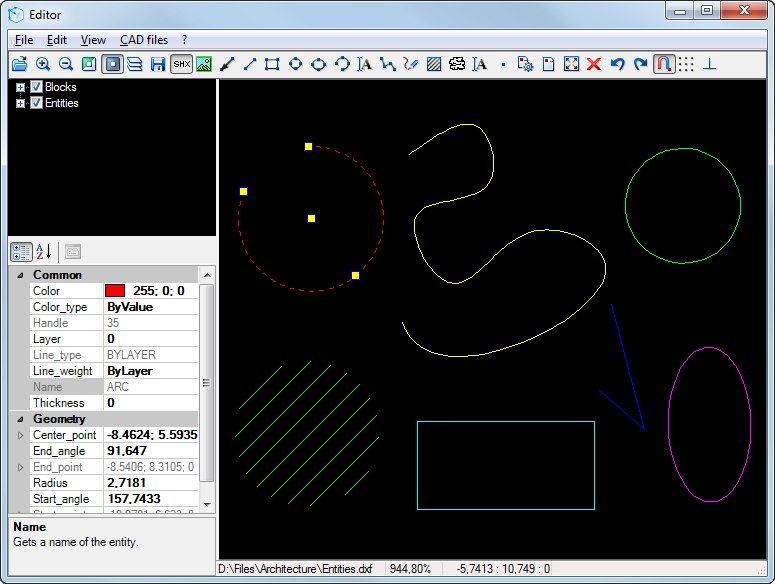Select the Ellipse drawing tool
This screenshot has width=775, height=584.
[x=319, y=64]
